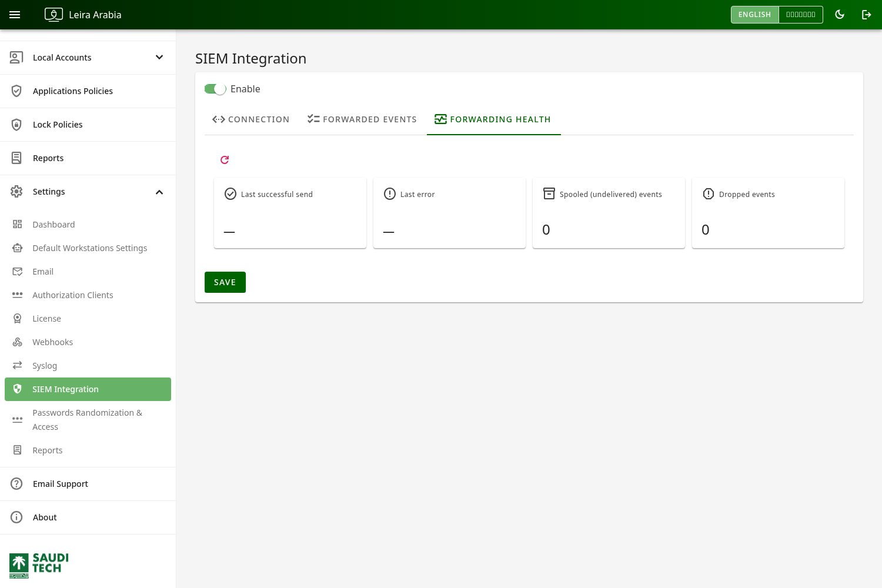This screenshot has height=588, width=882.
Task: Click the Dashboard grid icon
Action: [x=18, y=225]
